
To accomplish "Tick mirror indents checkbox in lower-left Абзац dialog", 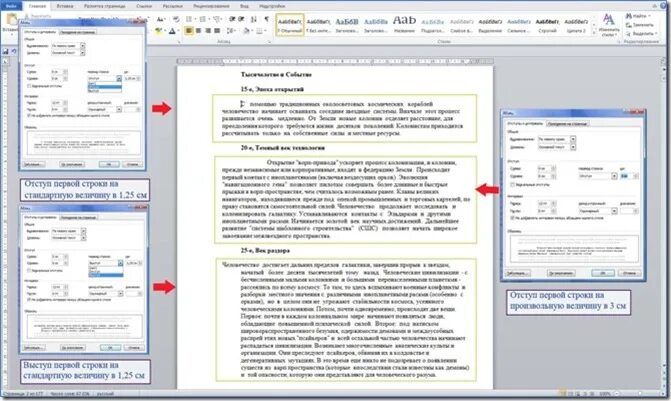I will (x=29, y=270).
